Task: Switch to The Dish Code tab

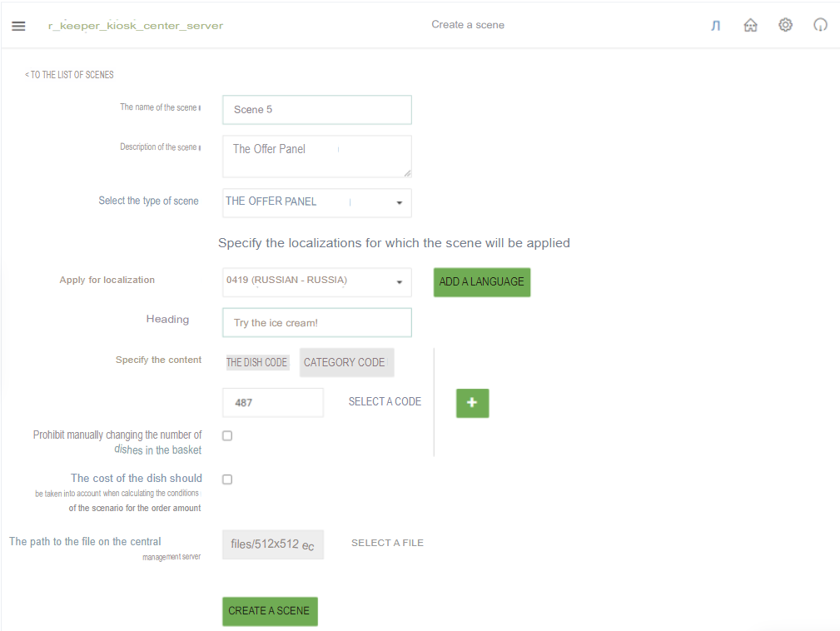Action: 256,363
